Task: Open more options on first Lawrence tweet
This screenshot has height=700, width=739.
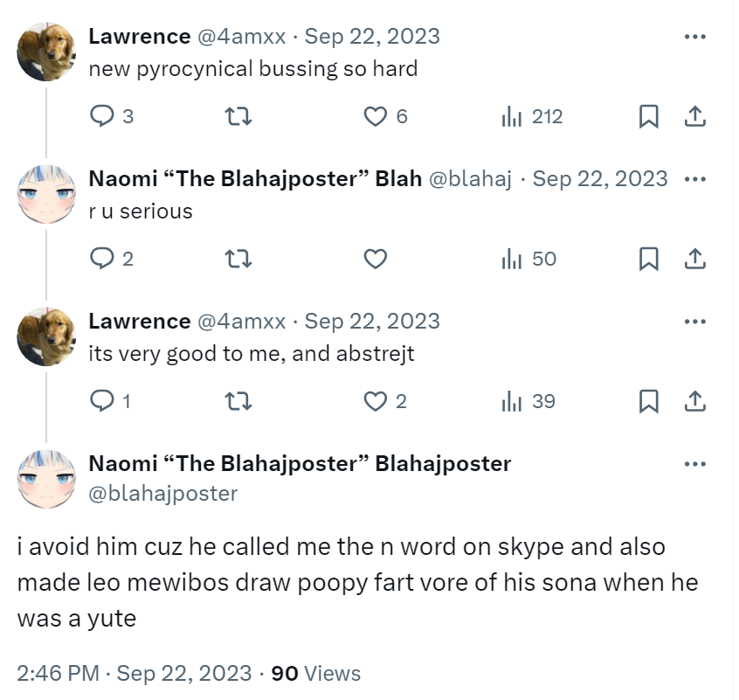Action: [x=694, y=37]
